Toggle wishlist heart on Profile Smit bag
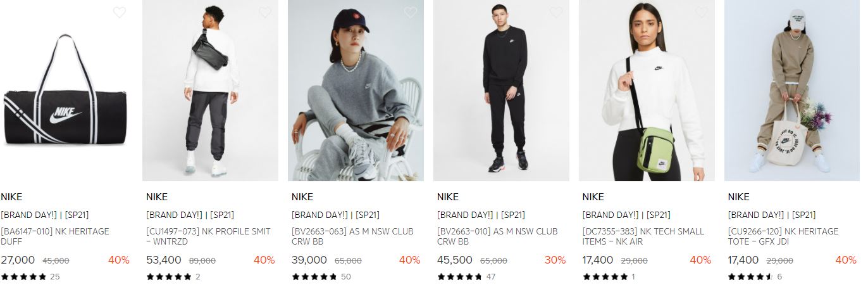Screen dimensions: 868x294 tap(264, 12)
